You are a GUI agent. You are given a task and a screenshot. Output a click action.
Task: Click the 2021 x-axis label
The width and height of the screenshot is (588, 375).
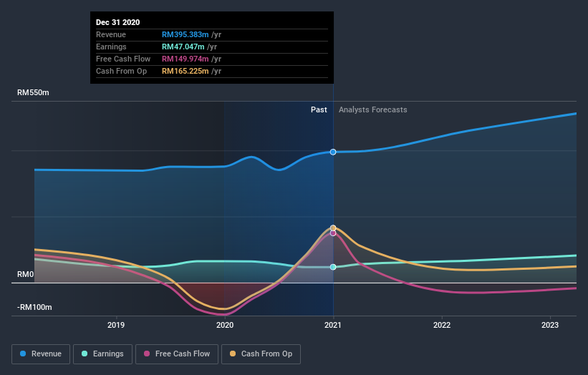click(x=333, y=325)
